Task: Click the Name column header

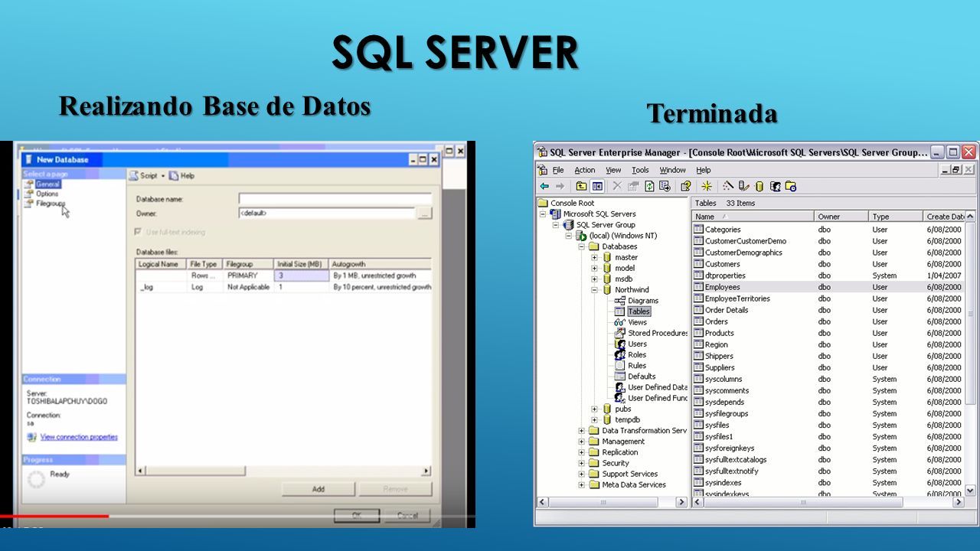Action: coord(753,217)
